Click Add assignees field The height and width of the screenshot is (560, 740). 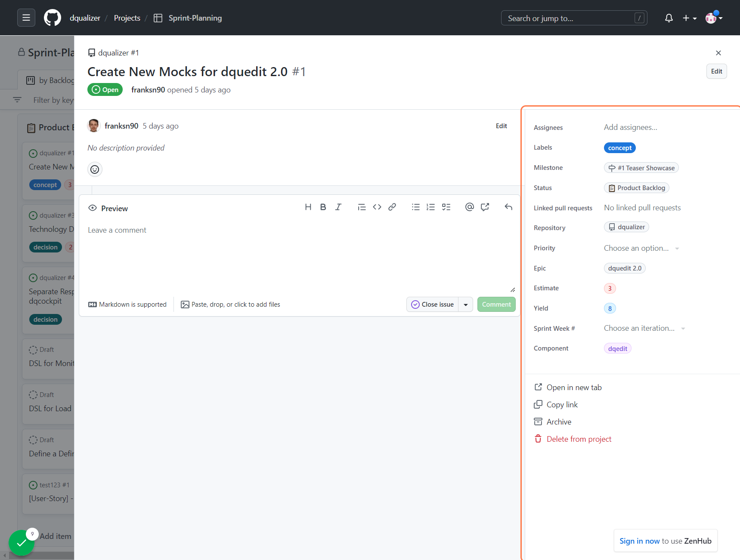[630, 127]
